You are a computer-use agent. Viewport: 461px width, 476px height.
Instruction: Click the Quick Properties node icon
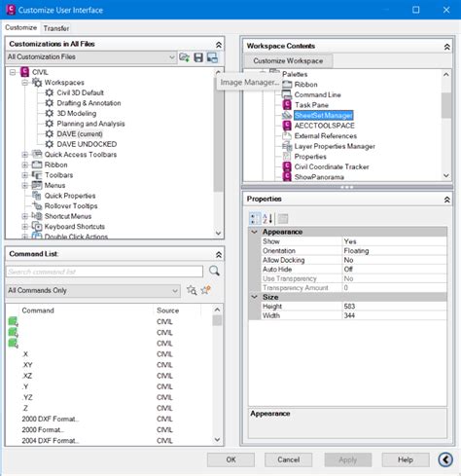[x=37, y=196]
